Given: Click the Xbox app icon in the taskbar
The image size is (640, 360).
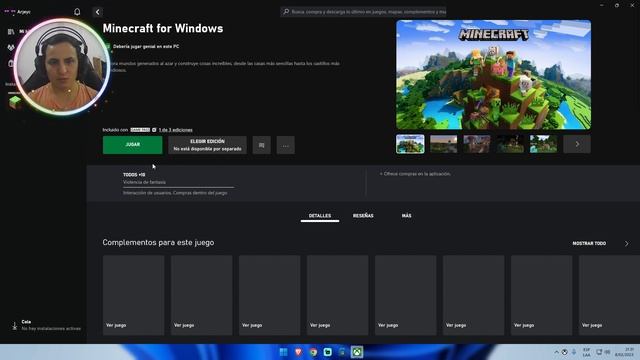Looking at the screenshot, I should 357,352.
